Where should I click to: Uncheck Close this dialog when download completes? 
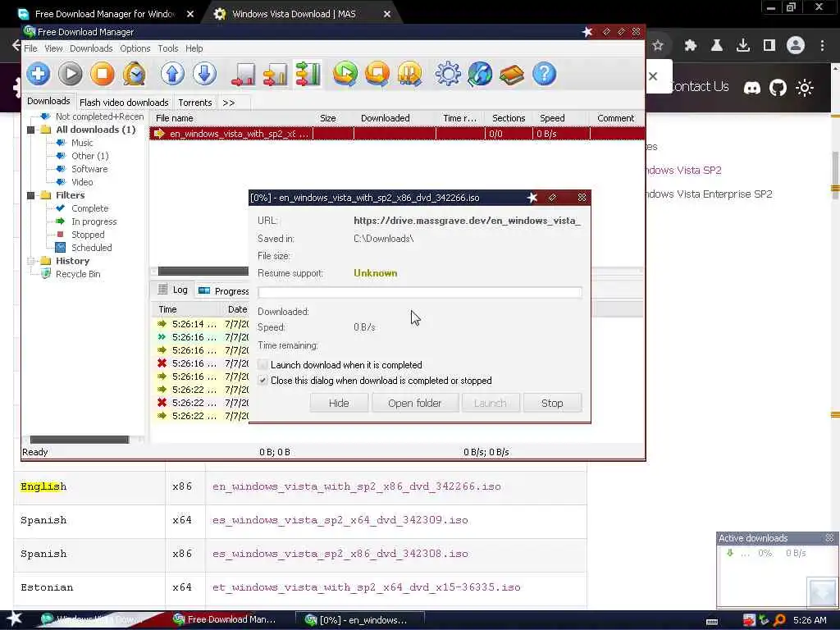click(x=262, y=381)
